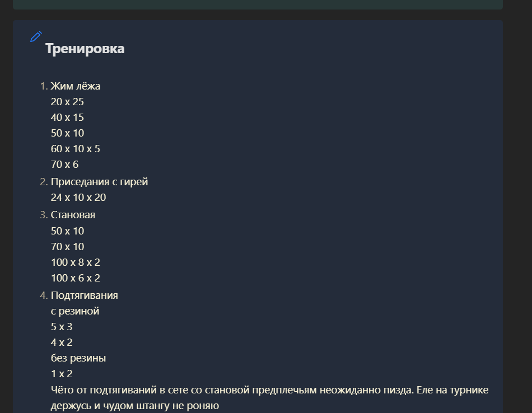Click the 5 x 3 set line

pyautogui.click(x=62, y=327)
